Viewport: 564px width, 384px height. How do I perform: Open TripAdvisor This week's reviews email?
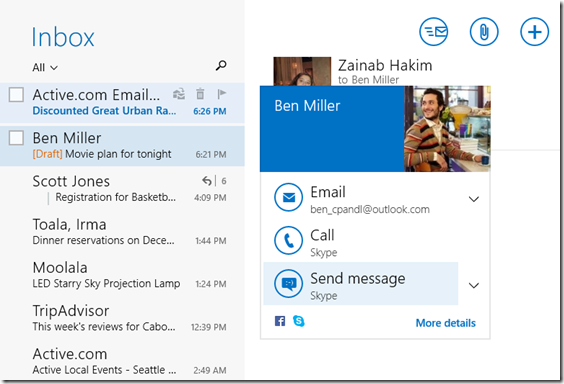tap(122, 318)
